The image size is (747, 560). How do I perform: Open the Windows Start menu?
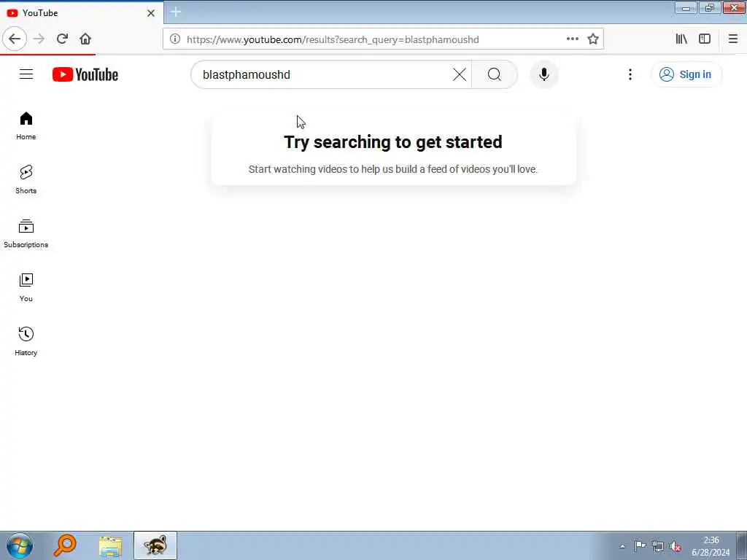coord(20,545)
